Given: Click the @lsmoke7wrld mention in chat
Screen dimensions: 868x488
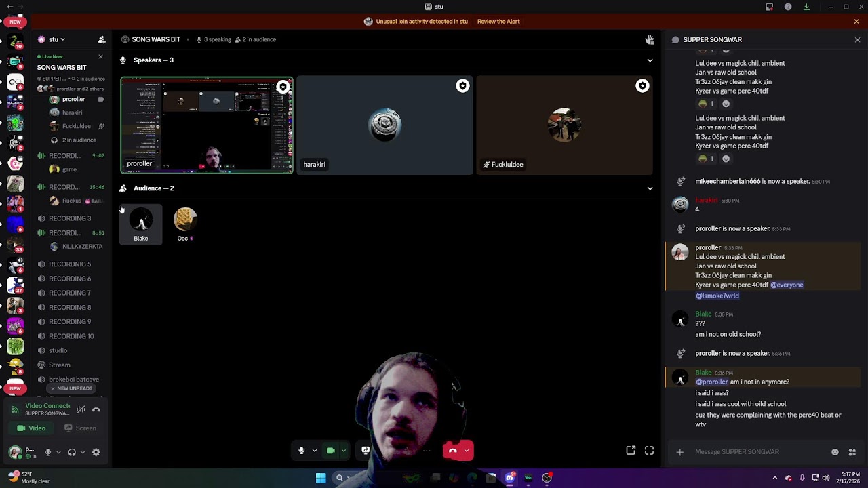Looking at the screenshot, I should tap(717, 296).
